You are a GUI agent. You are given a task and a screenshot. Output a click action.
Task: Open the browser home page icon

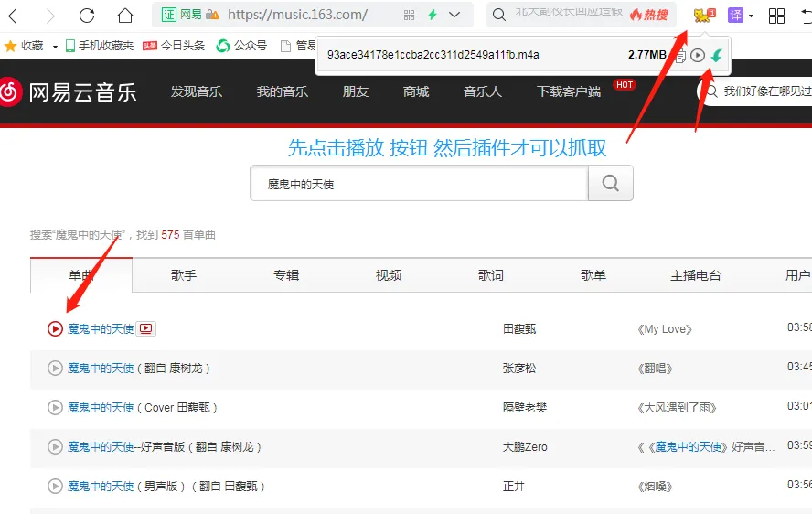coord(124,16)
